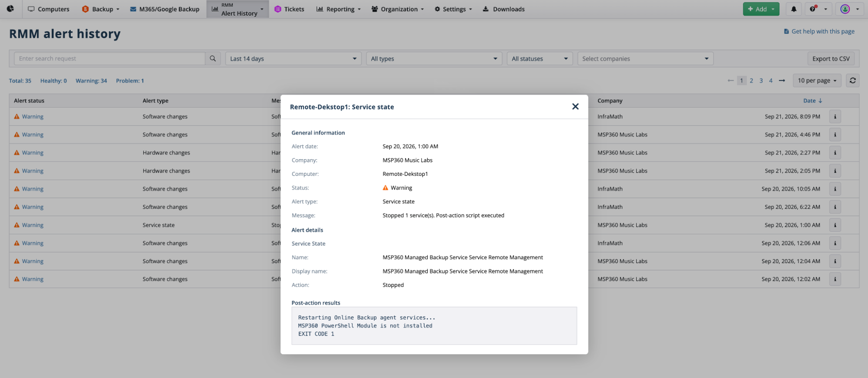Sort by the Date column header
The width and height of the screenshot is (868, 378).
click(x=812, y=101)
